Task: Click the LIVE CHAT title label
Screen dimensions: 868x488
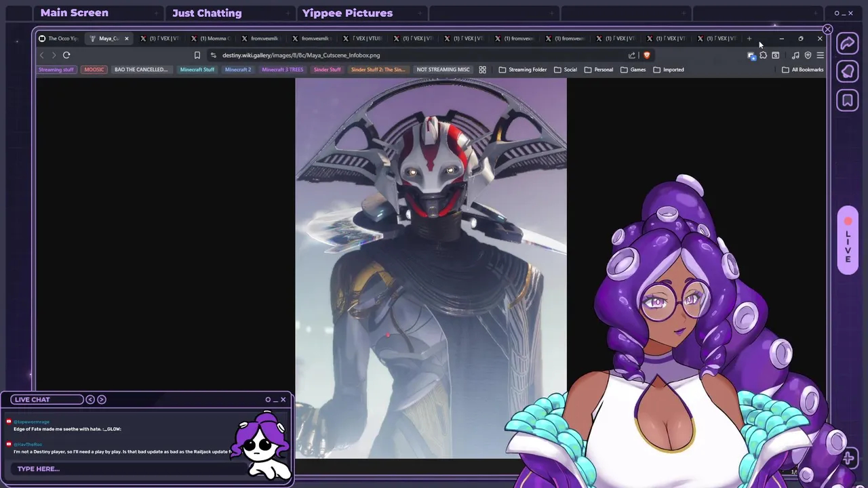Action: pos(33,400)
